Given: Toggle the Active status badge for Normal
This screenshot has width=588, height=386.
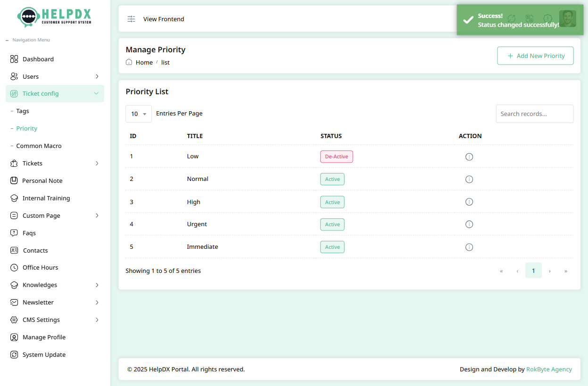Looking at the screenshot, I should (332, 179).
